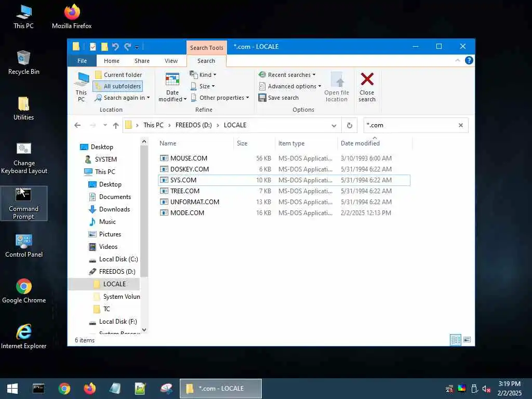Screen dimensions: 532x399
Task: Click This PC in address breadcrumb
Action: [153, 125]
